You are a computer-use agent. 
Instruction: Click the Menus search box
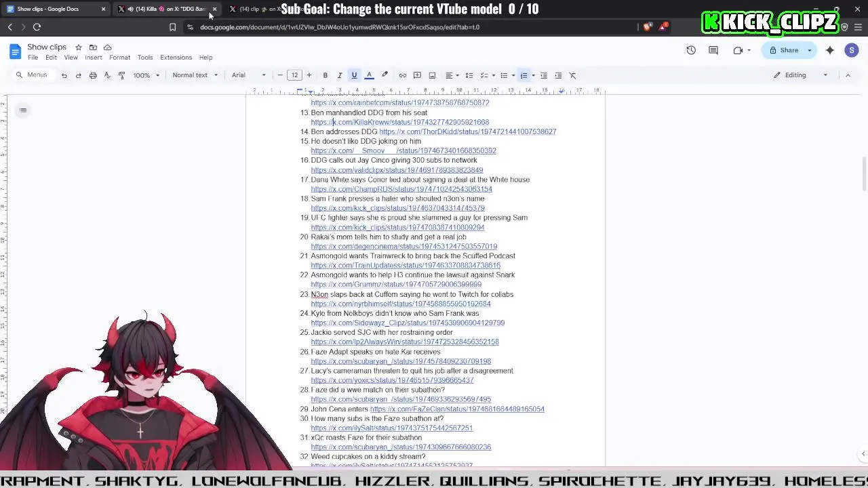point(33,75)
